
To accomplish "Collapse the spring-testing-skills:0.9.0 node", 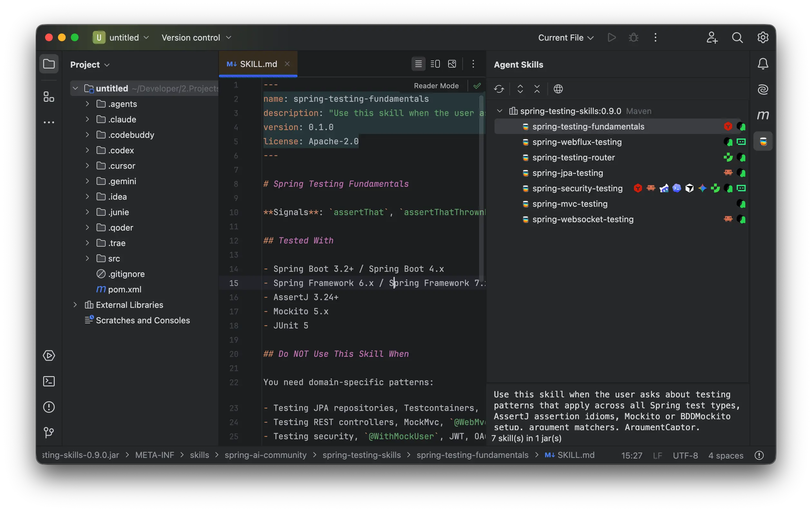I will click(x=500, y=111).
